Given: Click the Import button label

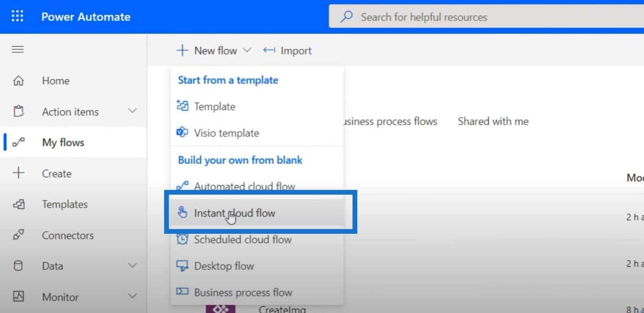Looking at the screenshot, I should point(296,51).
